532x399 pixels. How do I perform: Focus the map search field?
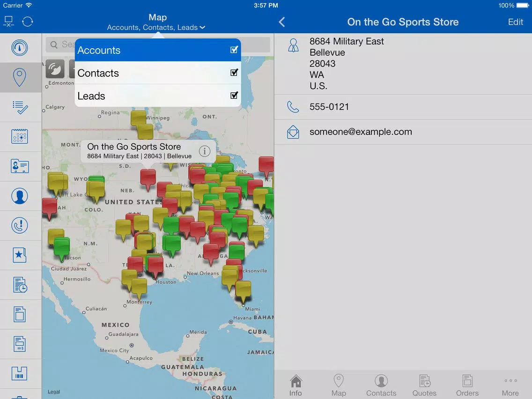pos(158,44)
